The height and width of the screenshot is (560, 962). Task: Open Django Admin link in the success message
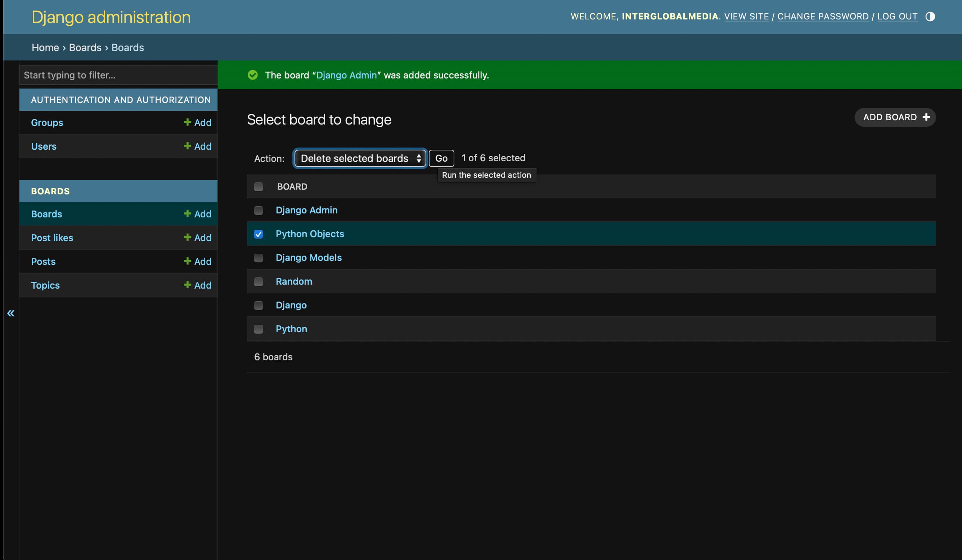346,75
